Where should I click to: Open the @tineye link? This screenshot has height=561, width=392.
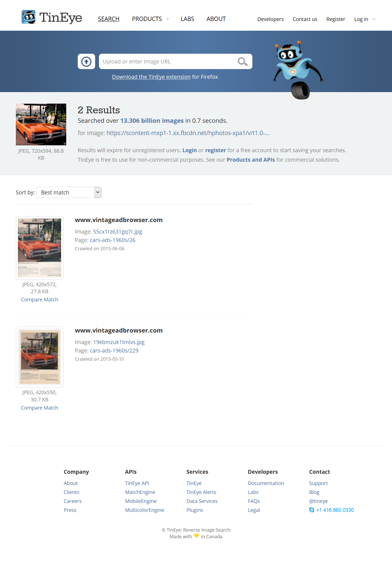click(318, 501)
